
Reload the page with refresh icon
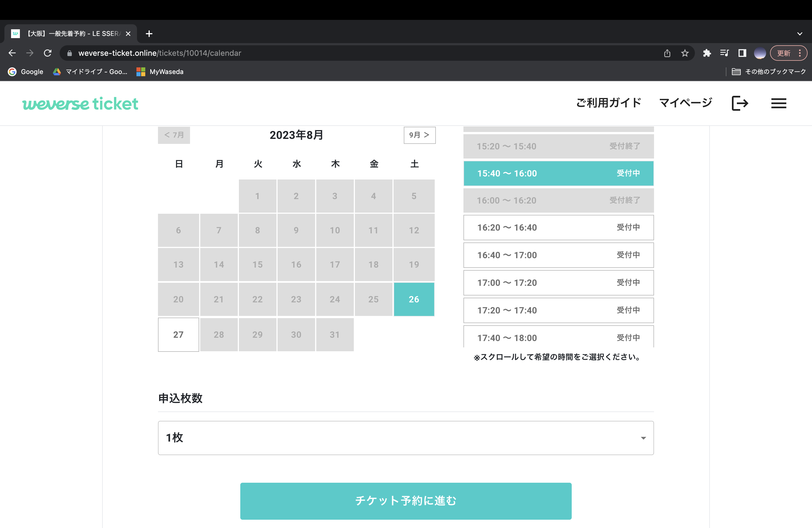tap(48, 53)
